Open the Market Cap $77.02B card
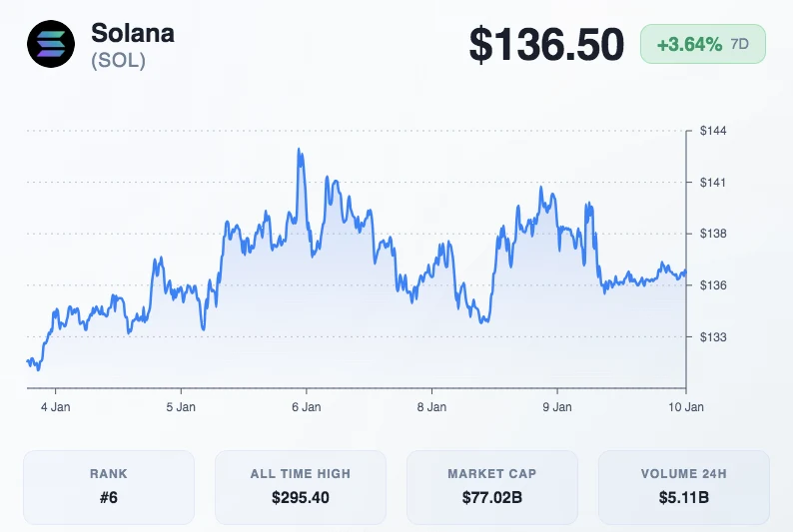Image resolution: width=793 pixels, height=532 pixels. [x=492, y=487]
